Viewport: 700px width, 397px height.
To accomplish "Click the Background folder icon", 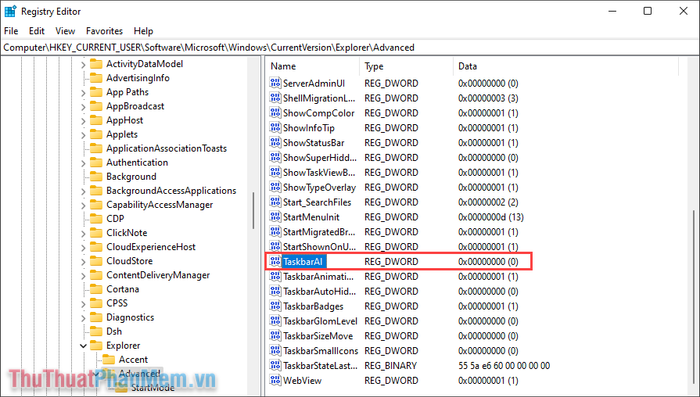I will tap(96, 176).
